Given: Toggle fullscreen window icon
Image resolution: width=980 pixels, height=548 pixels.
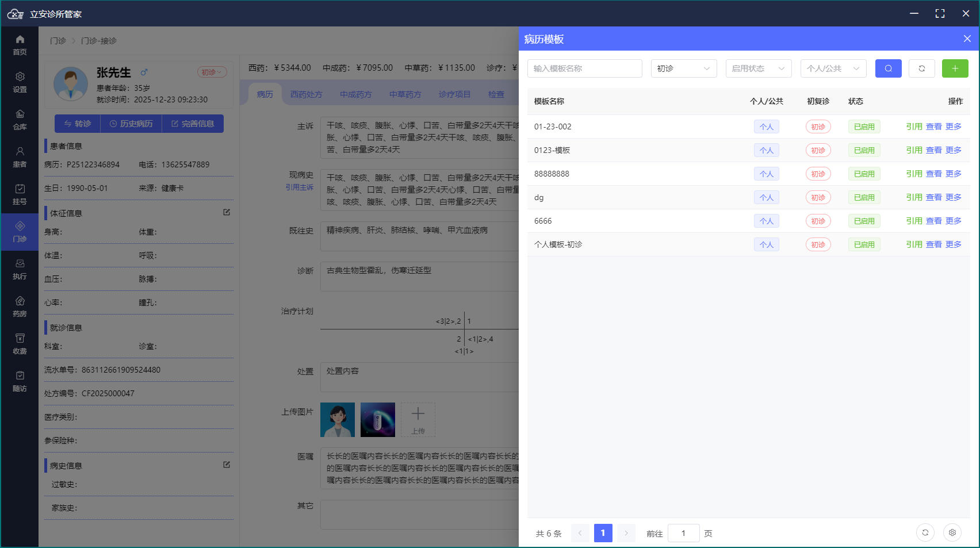Looking at the screenshot, I should coord(940,14).
